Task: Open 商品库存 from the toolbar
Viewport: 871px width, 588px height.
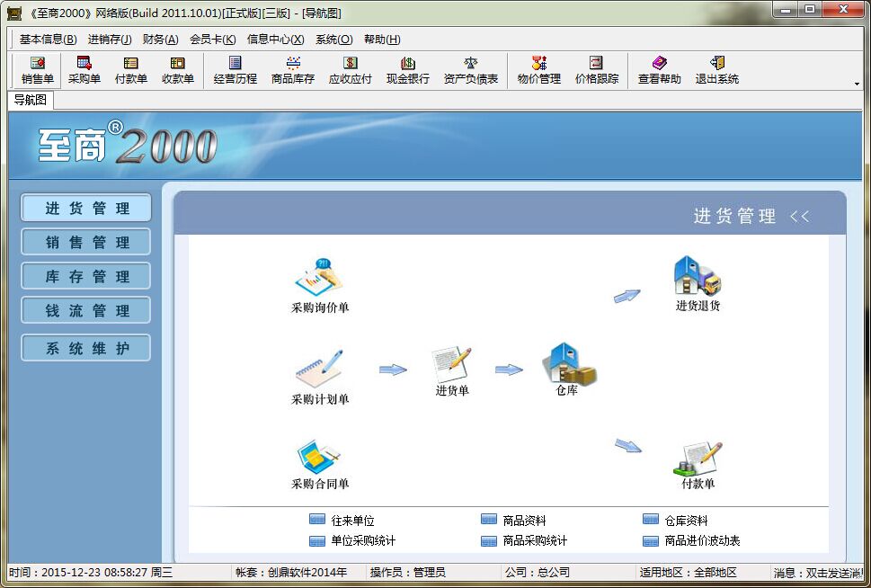Action: [x=293, y=70]
